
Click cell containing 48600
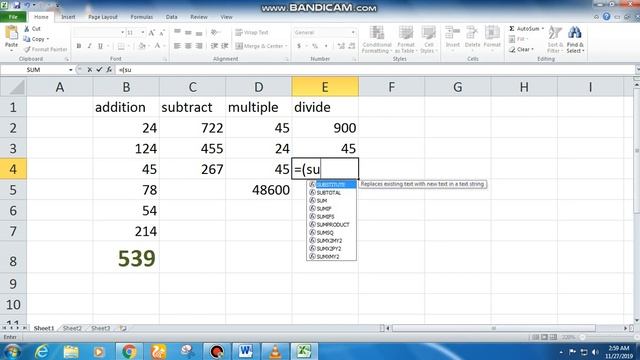tap(259, 190)
